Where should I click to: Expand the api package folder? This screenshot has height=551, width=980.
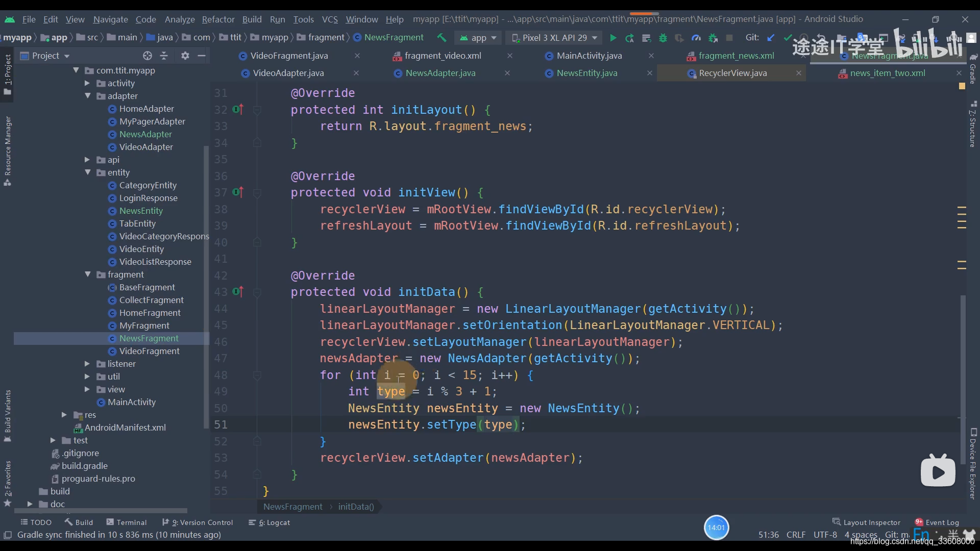(x=87, y=160)
